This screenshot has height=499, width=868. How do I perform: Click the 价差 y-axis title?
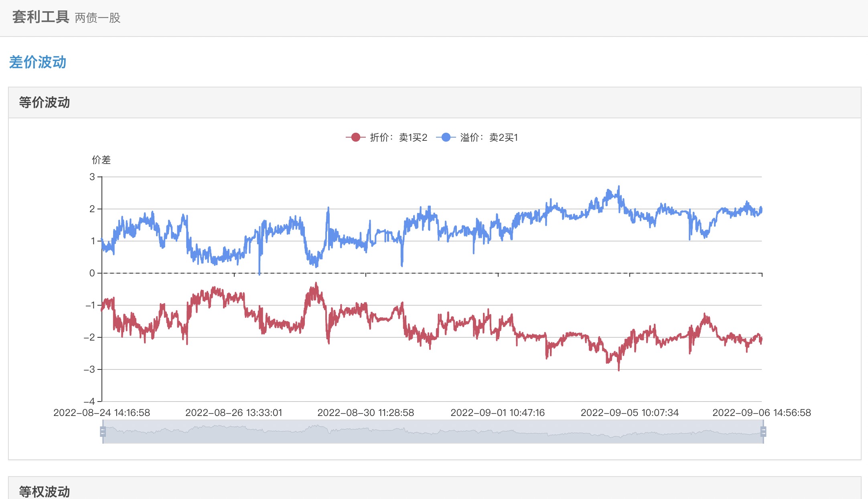tap(101, 160)
